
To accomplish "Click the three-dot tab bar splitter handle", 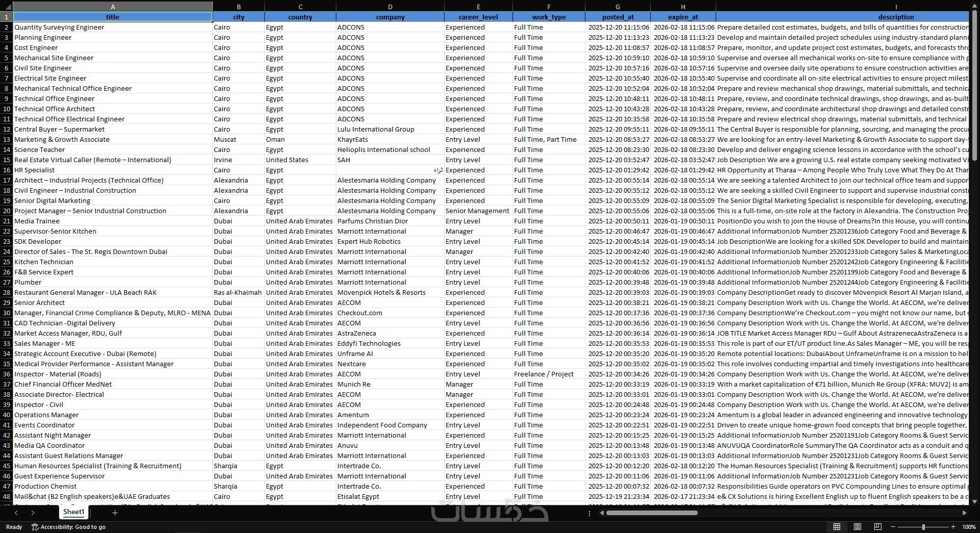I will tap(590, 513).
